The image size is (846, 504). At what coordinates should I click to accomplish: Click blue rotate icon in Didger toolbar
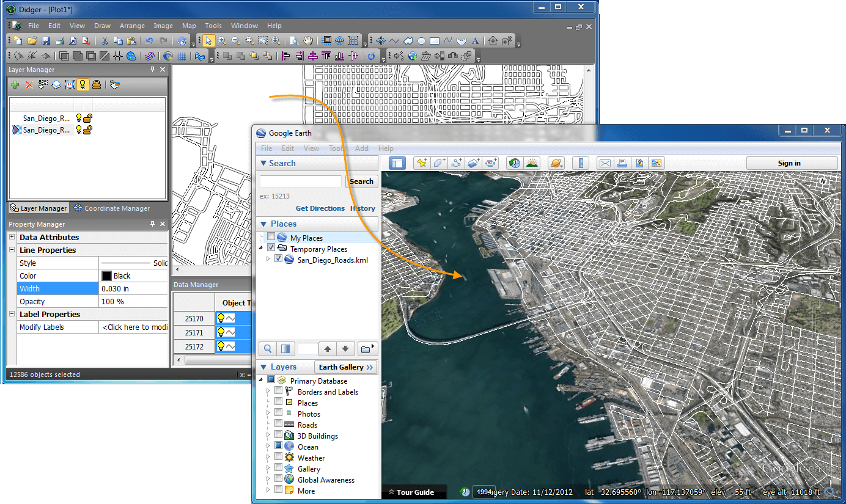(x=372, y=56)
